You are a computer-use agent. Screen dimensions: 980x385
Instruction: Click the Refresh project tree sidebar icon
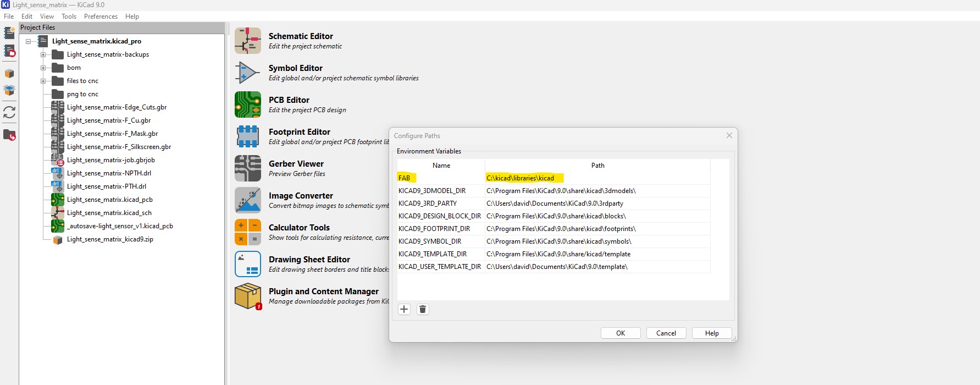pyautogui.click(x=9, y=112)
